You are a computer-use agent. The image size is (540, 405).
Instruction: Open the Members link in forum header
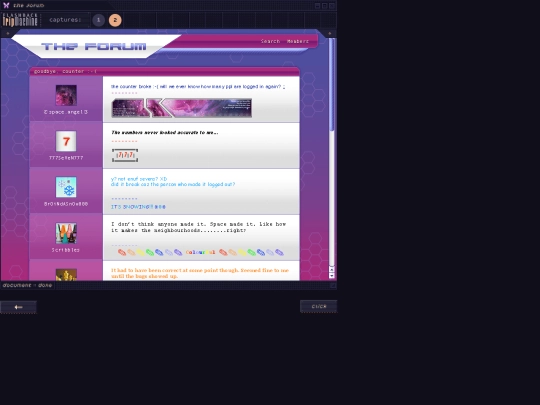(298, 41)
